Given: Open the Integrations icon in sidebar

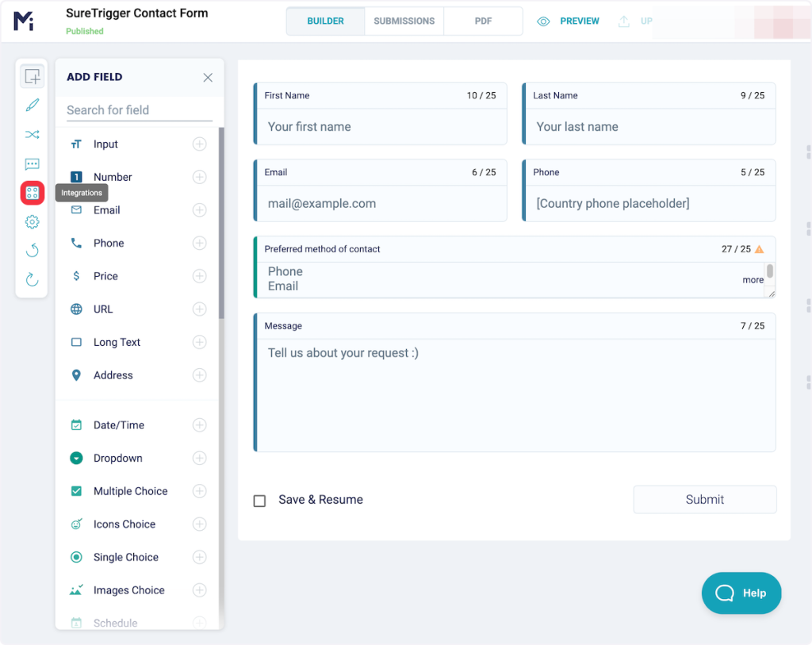Looking at the screenshot, I should [33, 193].
